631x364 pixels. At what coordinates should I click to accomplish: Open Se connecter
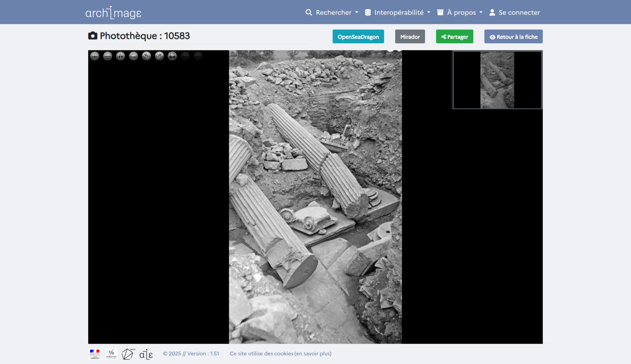[x=515, y=12]
